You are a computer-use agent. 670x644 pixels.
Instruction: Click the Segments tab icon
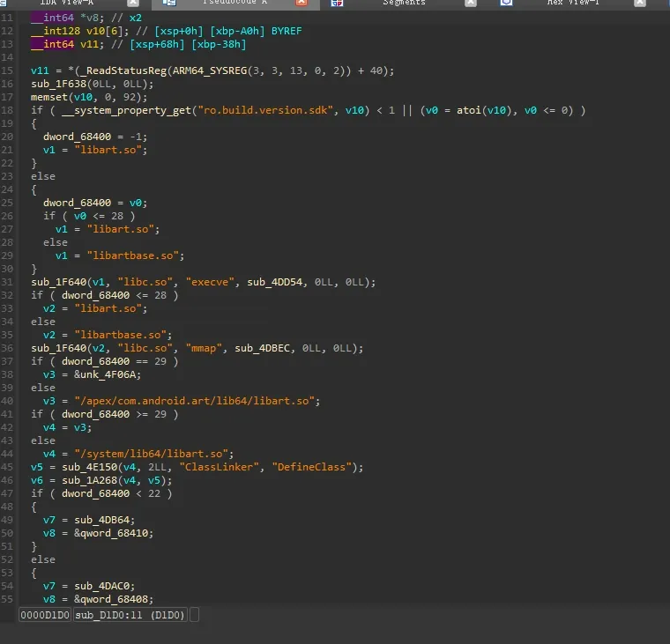coord(337,3)
